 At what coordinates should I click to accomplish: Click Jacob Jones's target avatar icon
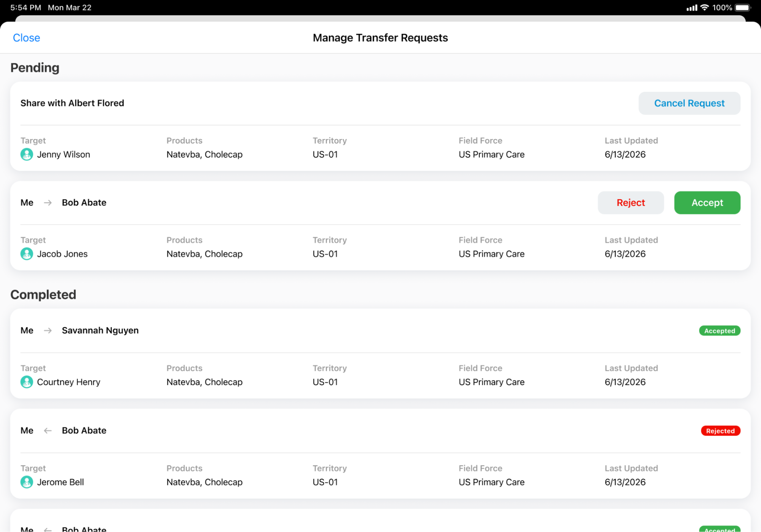coord(27,254)
